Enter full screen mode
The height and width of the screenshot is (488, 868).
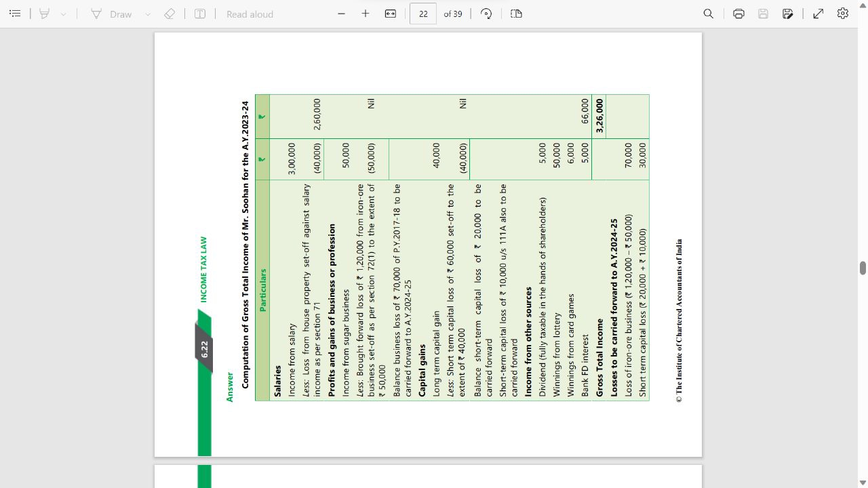tap(818, 14)
